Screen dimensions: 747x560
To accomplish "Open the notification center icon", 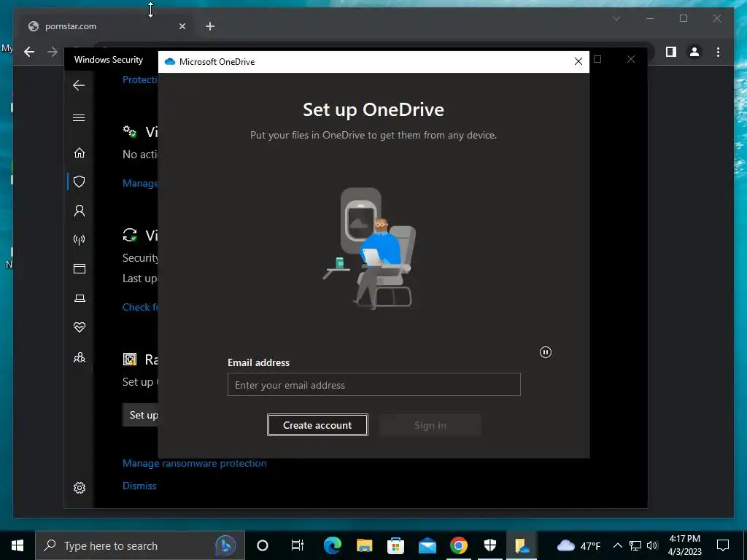I will coord(723,545).
